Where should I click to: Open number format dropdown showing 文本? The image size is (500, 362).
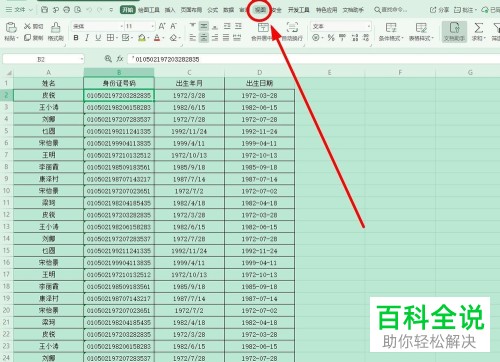click(368, 26)
